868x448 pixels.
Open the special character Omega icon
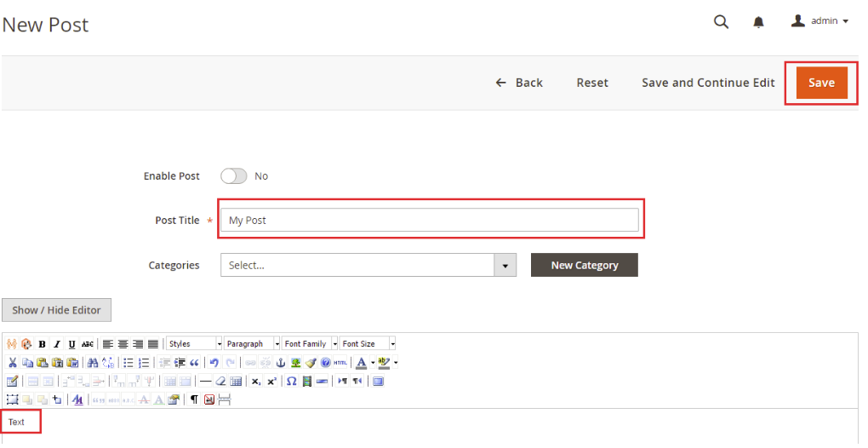point(291,381)
